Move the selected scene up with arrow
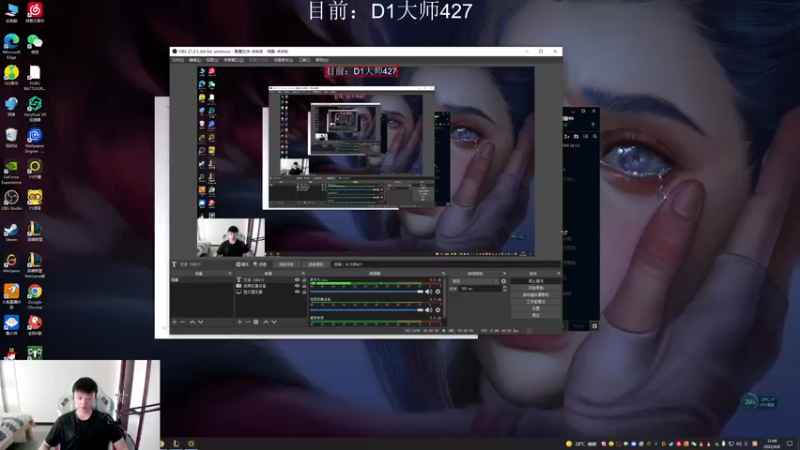800x450 pixels. click(x=192, y=322)
